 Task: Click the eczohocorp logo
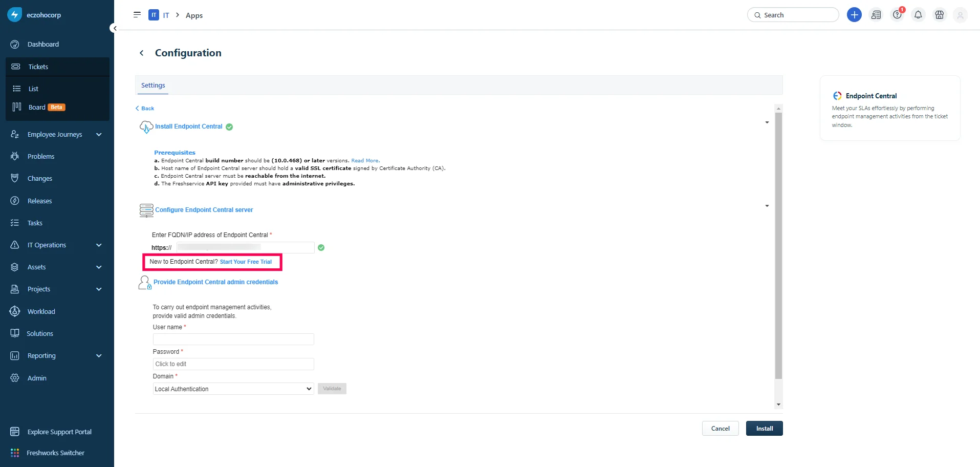[x=14, y=15]
